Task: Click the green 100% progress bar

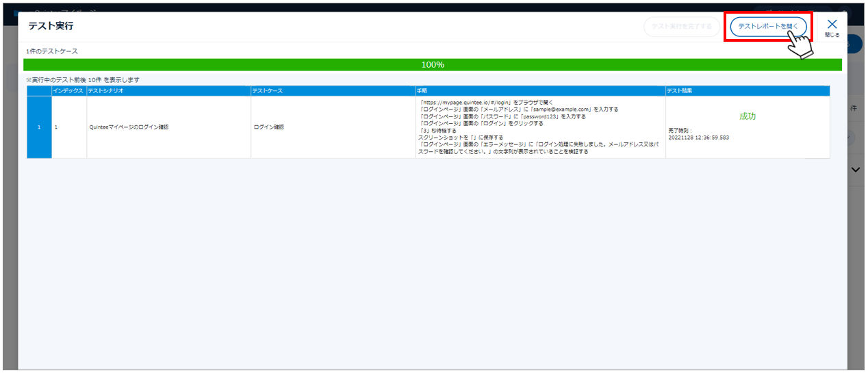Action: tap(432, 64)
